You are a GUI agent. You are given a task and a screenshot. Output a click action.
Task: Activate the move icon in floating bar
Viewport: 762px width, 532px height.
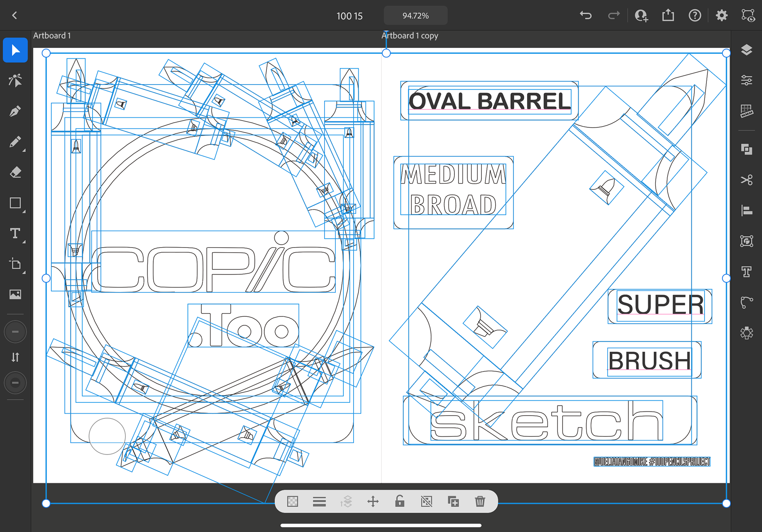373,501
